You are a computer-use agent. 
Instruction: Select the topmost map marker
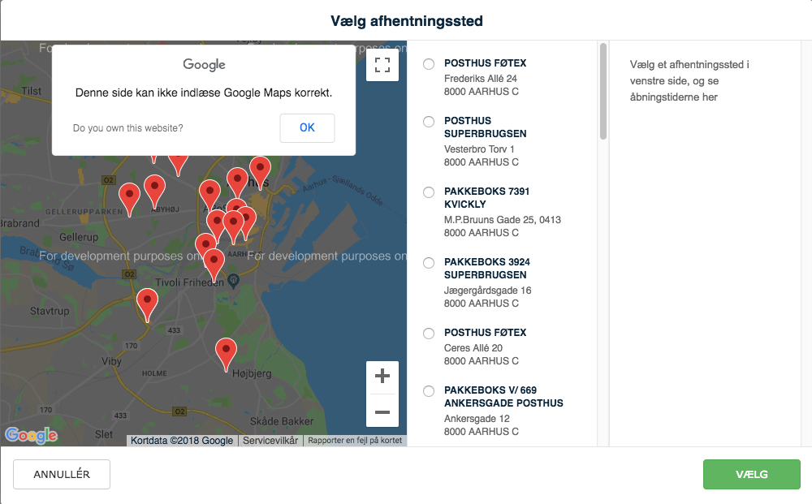(260, 168)
